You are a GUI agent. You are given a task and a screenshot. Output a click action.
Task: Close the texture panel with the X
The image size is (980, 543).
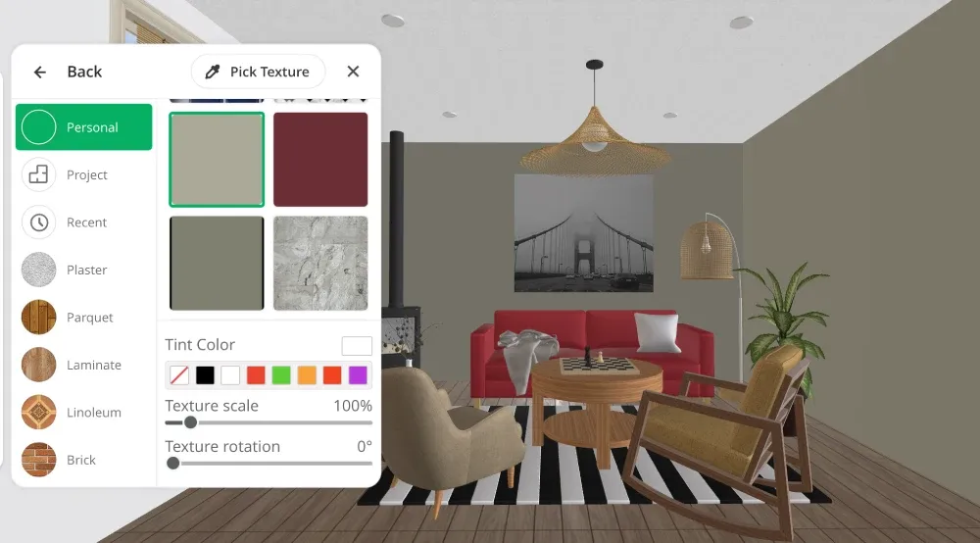pyautogui.click(x=353, y=72)
